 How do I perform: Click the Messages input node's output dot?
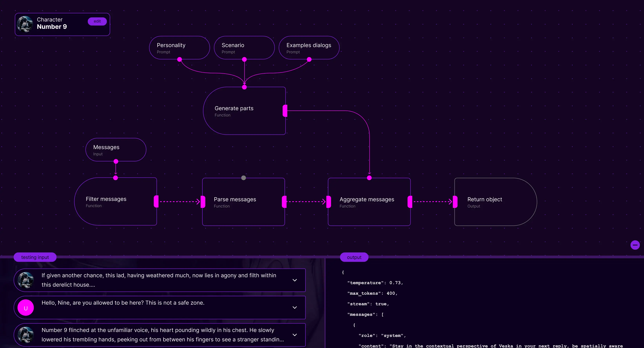tap(116, 161)
